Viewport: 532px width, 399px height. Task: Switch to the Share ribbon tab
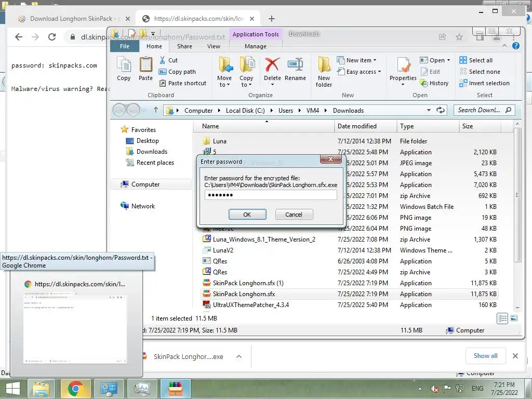(184, 46)
